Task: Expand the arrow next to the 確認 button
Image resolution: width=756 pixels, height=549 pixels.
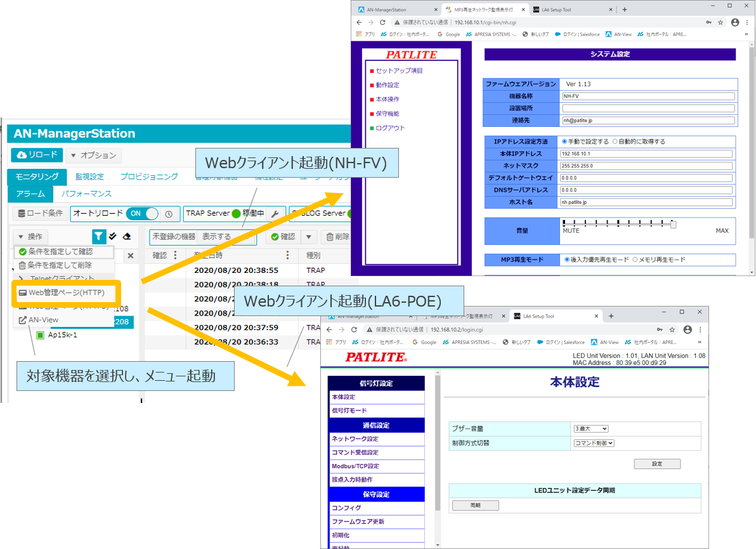Action: [x=309, y=236]
